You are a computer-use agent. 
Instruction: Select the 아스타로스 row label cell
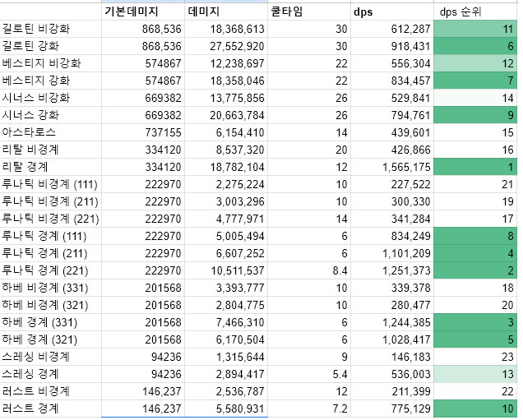(50, 132)
